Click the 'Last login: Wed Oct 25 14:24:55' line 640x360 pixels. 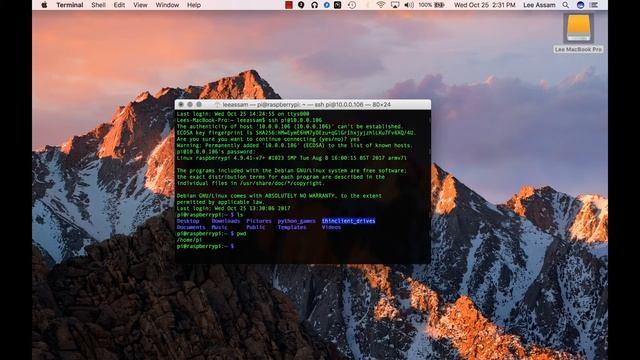tap(243, 114)
